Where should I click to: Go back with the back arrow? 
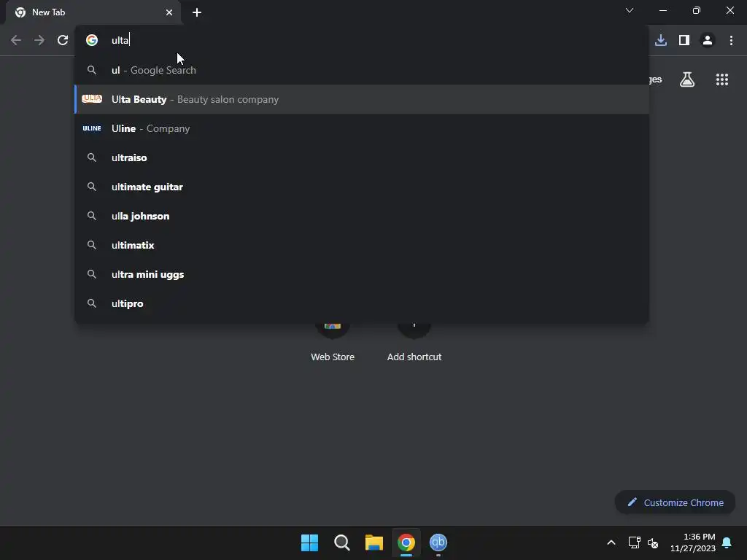16,41
